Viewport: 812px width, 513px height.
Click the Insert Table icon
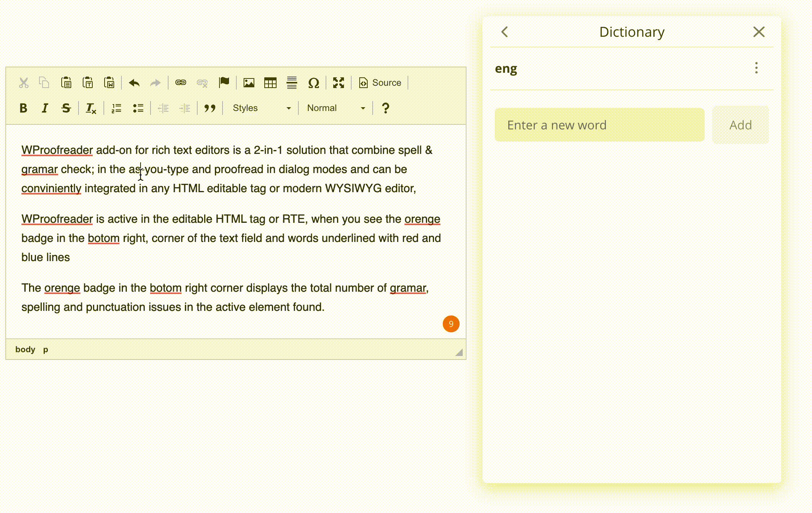click(270, 83)
